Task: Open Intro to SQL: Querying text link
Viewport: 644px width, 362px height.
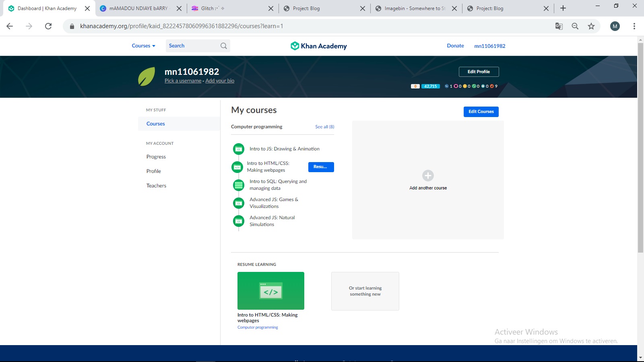Action: [278, 185]
